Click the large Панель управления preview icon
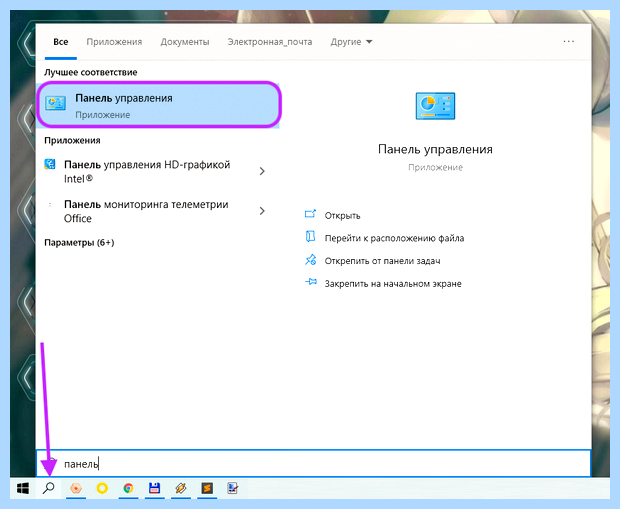The height and width of the screenshot is (509, 620). click(x=435, y=106)
